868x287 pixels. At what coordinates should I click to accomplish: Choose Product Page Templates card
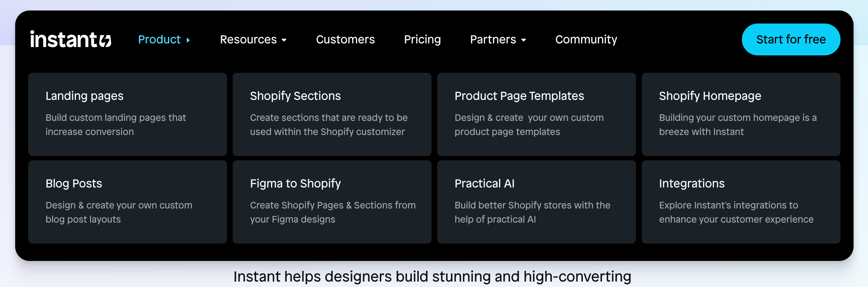point(537,114)
